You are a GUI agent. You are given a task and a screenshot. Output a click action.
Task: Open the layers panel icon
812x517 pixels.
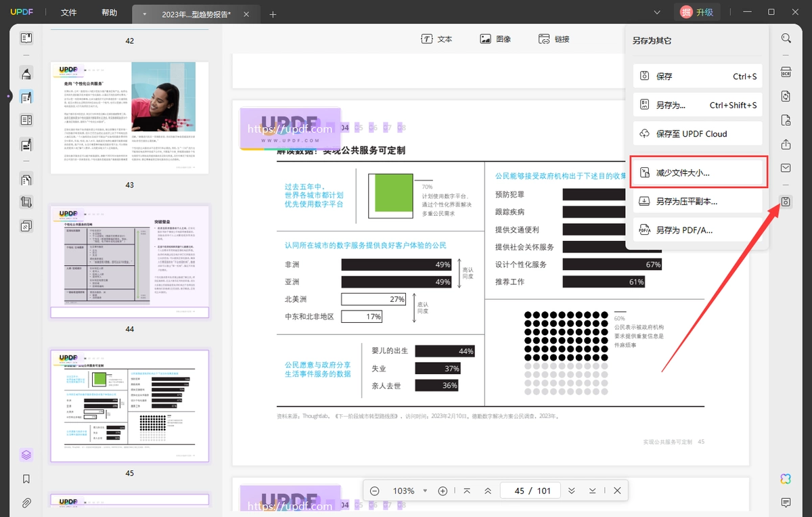point(26,455)
